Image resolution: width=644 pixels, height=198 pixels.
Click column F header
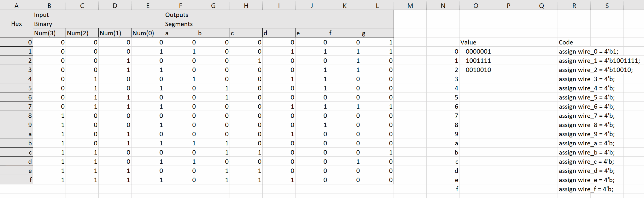coord(180,6)
